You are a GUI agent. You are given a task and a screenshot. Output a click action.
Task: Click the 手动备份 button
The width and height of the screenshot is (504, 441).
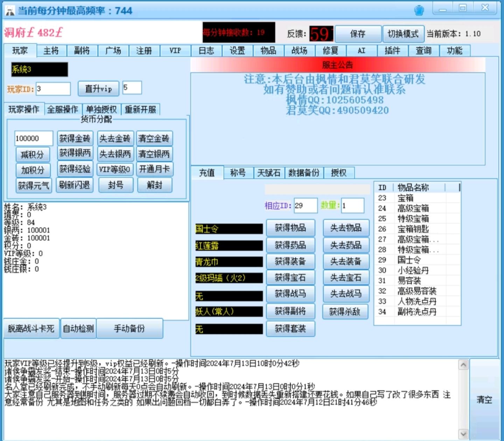pyautogui.click(x=129, y=329)
